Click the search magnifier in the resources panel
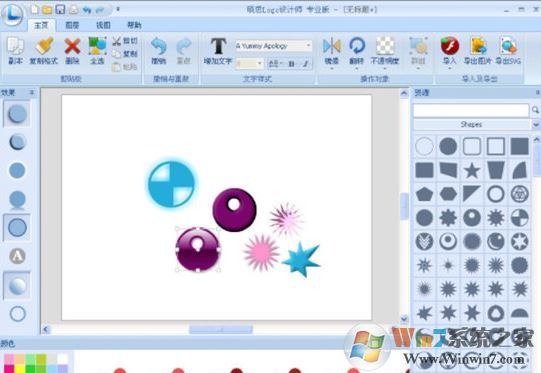The height and width of the screenshot is (373, 541). (x=535, y=110)
